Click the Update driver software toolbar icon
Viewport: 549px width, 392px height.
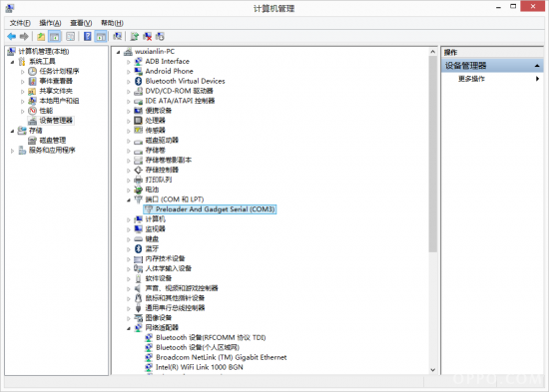(135, 36)
